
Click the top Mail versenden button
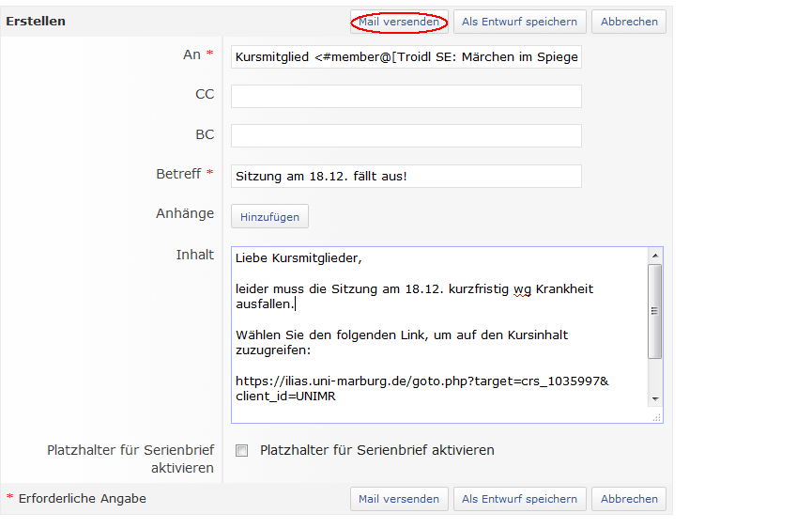tap(399, 22)
